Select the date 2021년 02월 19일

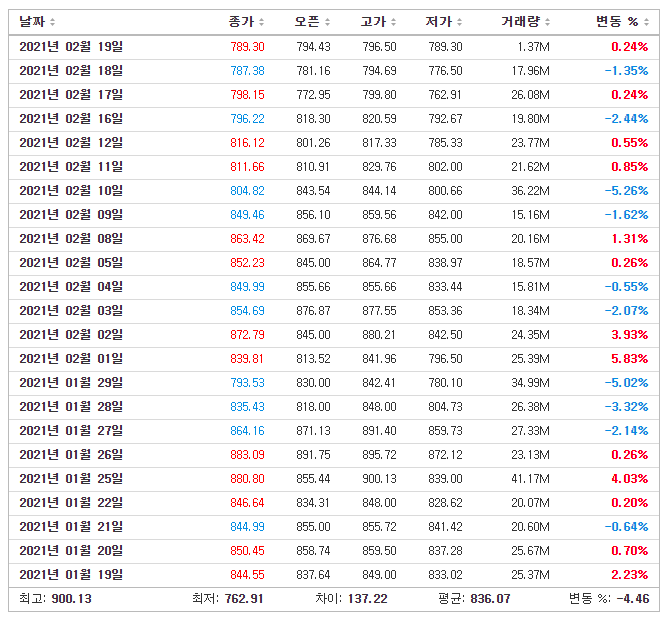(71, 46)
